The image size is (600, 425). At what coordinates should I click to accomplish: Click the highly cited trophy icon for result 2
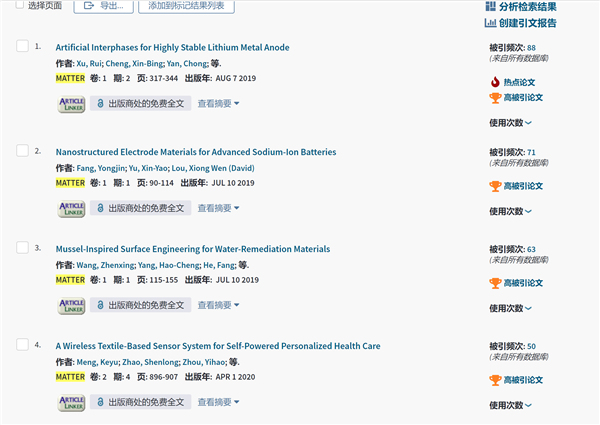click(x=494, y=186)
